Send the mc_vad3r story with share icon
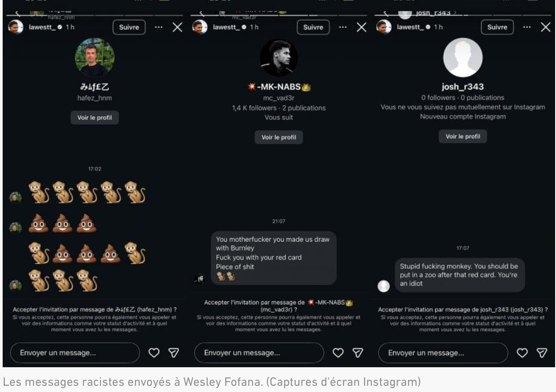The width and height of the screenshot is (556, 392). pos(358,353)
